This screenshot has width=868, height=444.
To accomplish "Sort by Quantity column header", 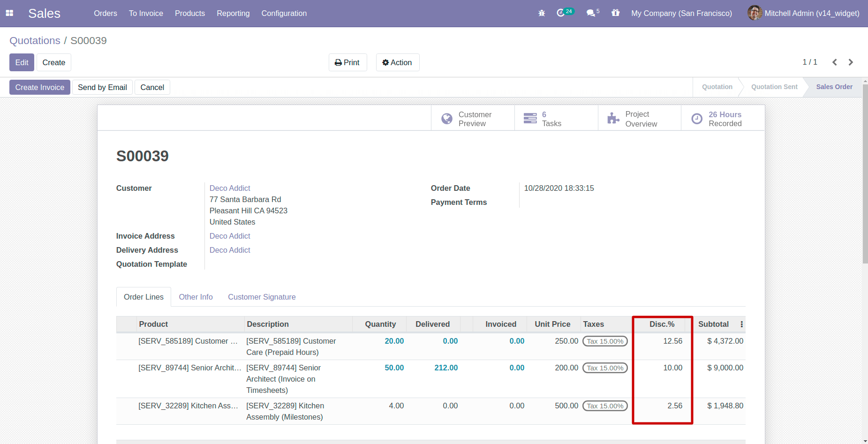I will tap(380, 324).
